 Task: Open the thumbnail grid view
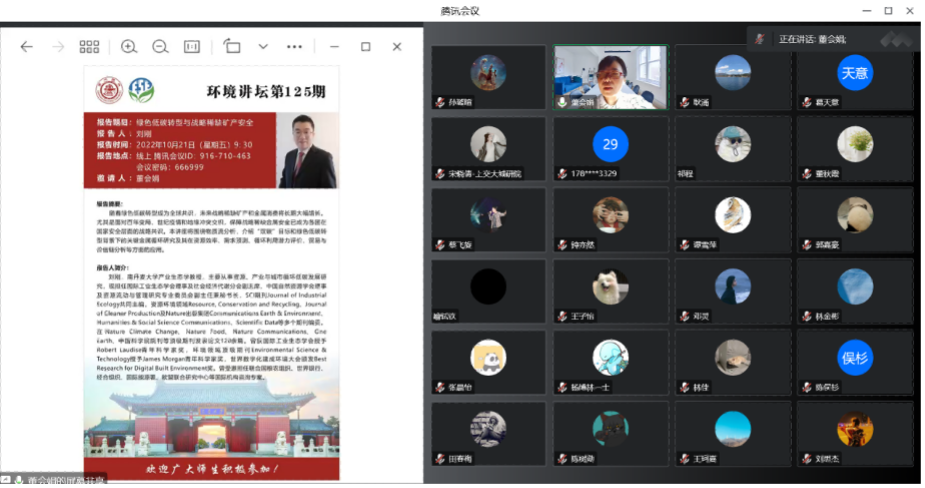tap(89, 47)
